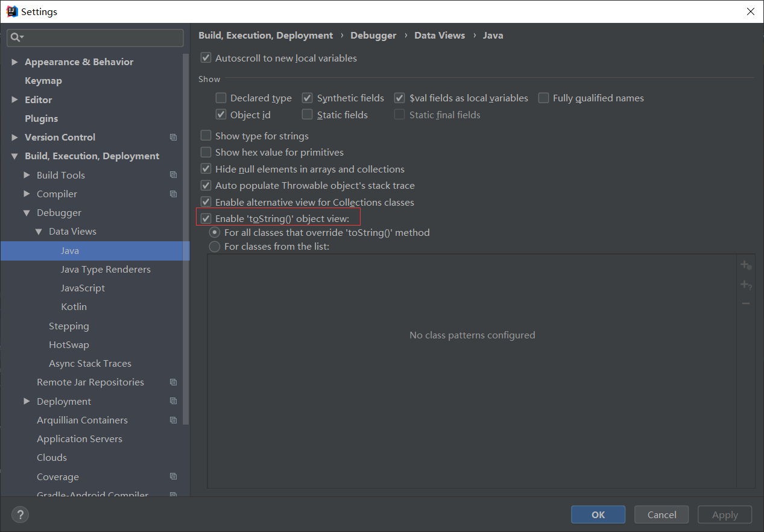The height and width of the screenshot is (532, 764).
Task: Click the Debugger breadcrumb
Action: (373, 35)
